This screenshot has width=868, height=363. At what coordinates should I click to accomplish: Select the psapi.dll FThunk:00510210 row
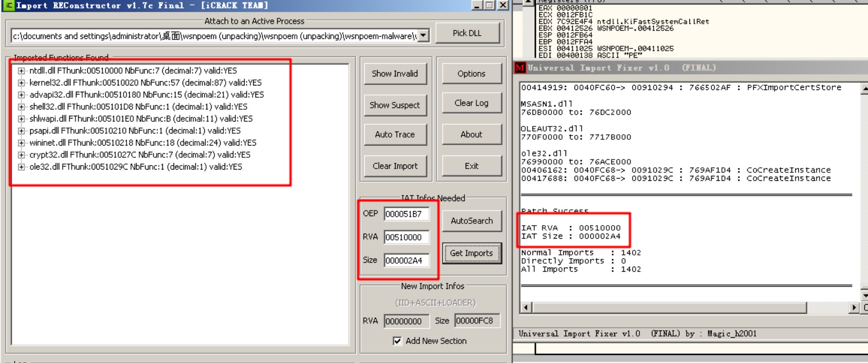[x=135, y=131]
